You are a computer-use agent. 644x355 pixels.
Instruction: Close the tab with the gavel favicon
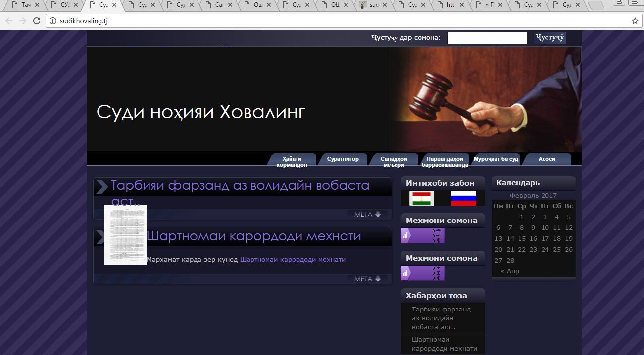[x=388, y=5]
